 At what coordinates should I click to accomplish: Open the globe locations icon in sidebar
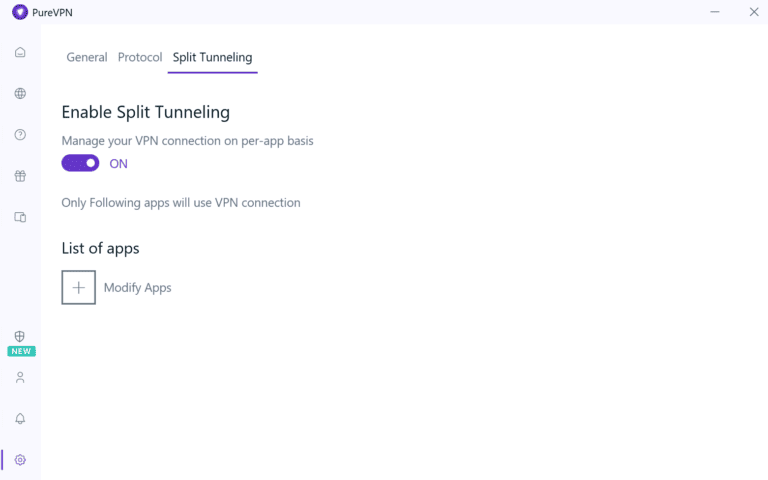pos(20,94)
